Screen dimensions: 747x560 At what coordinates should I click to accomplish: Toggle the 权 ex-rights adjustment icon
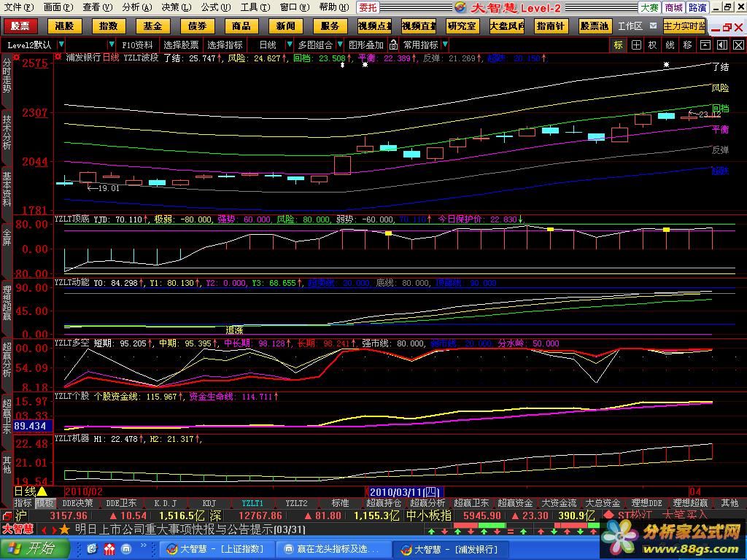coord(653,45)
